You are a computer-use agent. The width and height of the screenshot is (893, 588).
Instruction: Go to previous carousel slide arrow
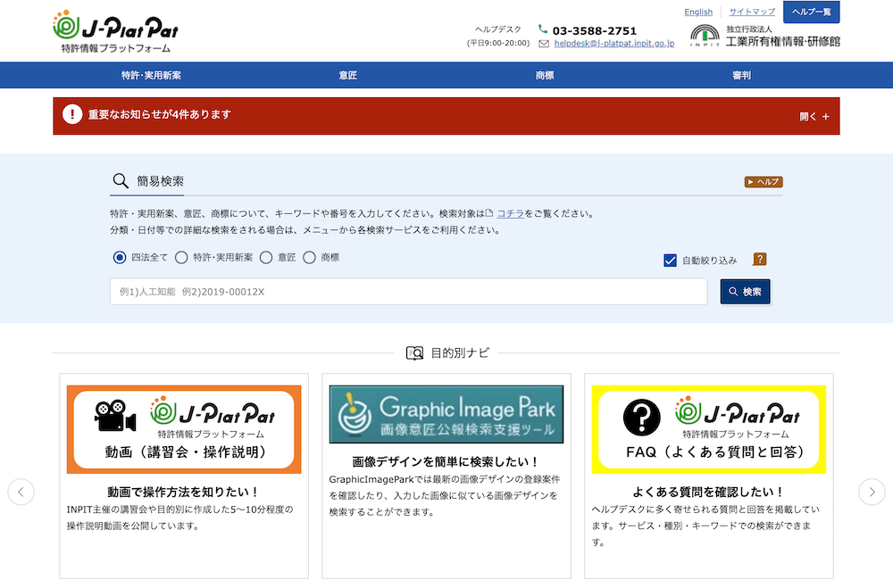tap(21, 492)
